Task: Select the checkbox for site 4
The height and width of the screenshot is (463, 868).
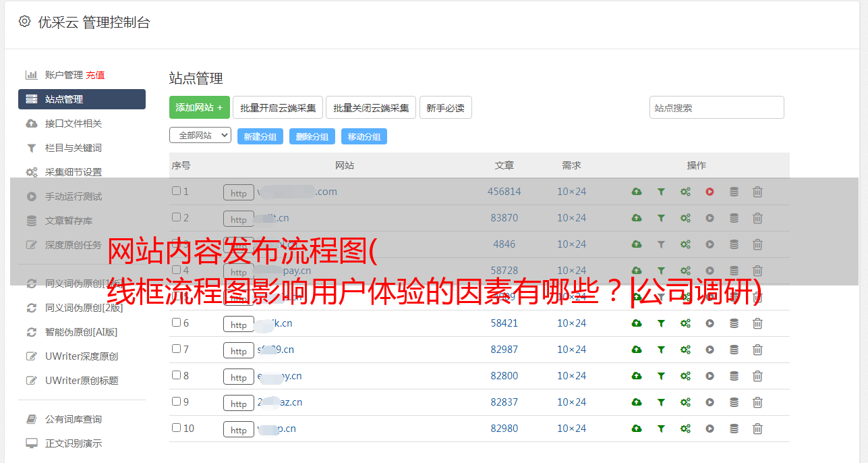Action: point(176,270)
